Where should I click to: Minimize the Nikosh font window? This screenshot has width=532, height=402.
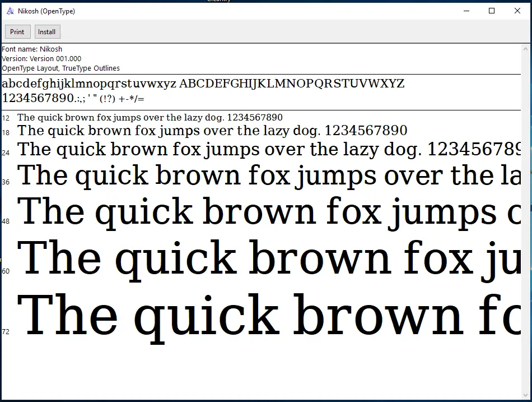[466, 11]
